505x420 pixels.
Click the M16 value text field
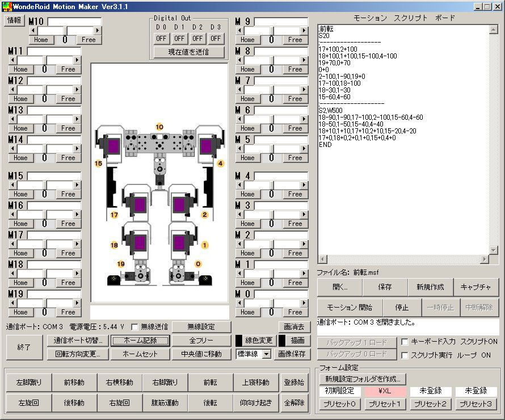click(54, 205)
